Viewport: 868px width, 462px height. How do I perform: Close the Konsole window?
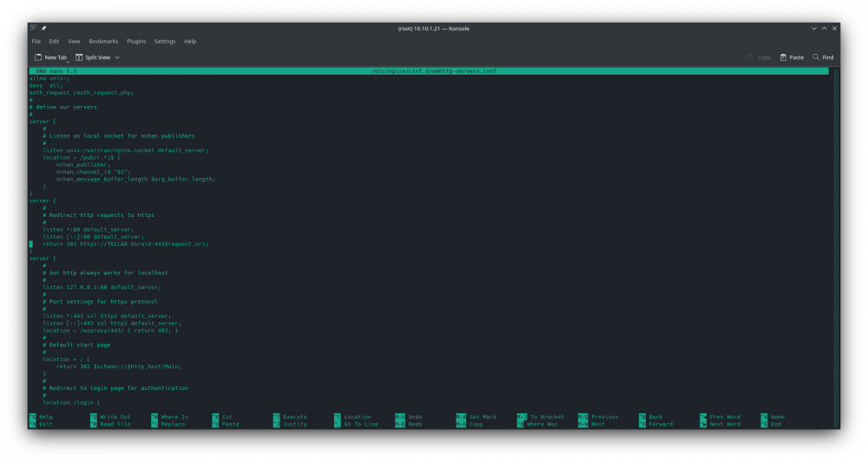(x=834, y=29)
